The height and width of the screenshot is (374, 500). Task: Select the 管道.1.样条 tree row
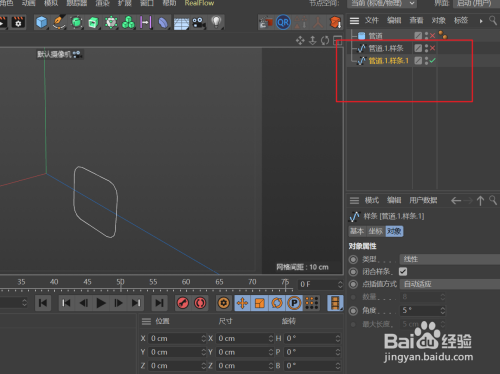[x=386, y=48]
